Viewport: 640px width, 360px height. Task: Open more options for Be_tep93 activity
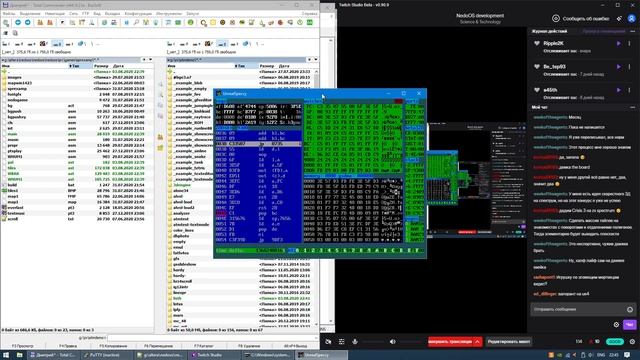tap(629, 67)
